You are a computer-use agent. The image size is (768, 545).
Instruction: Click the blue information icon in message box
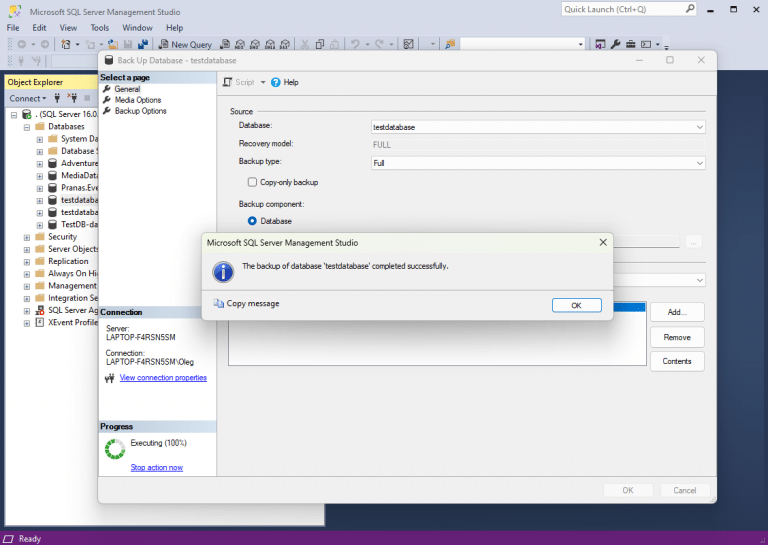(x=223, y=272)
